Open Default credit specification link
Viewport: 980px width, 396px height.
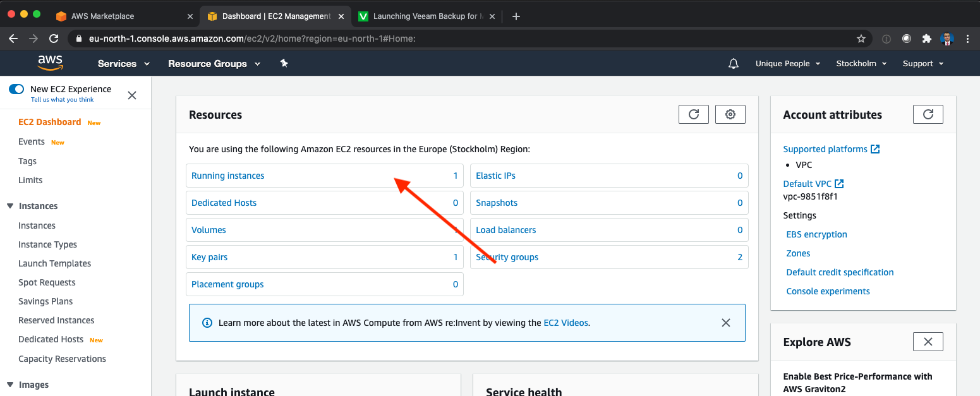840,272
